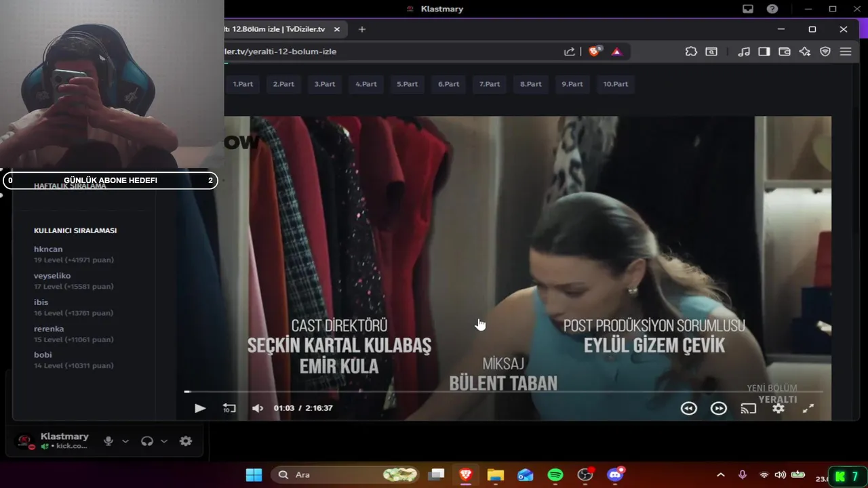Click the Klastmary user avatar
868x488 pixels.
point(26,441)
